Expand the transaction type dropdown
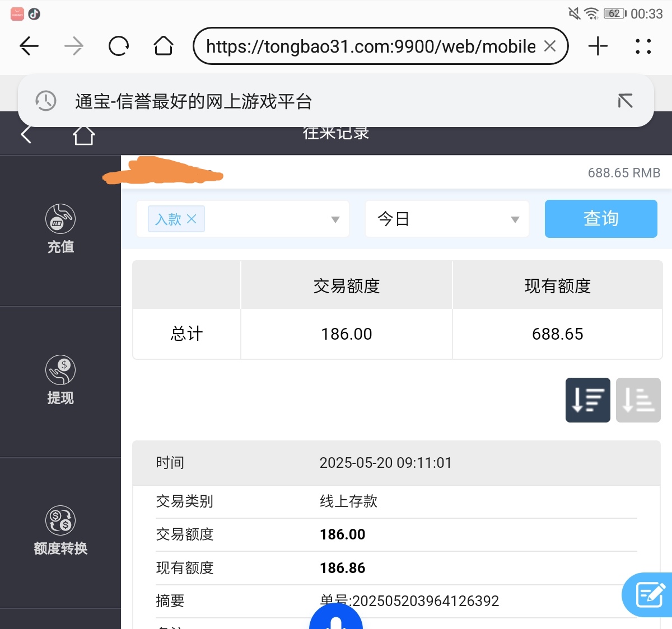672x629 pixels. (x=335, y=219)
